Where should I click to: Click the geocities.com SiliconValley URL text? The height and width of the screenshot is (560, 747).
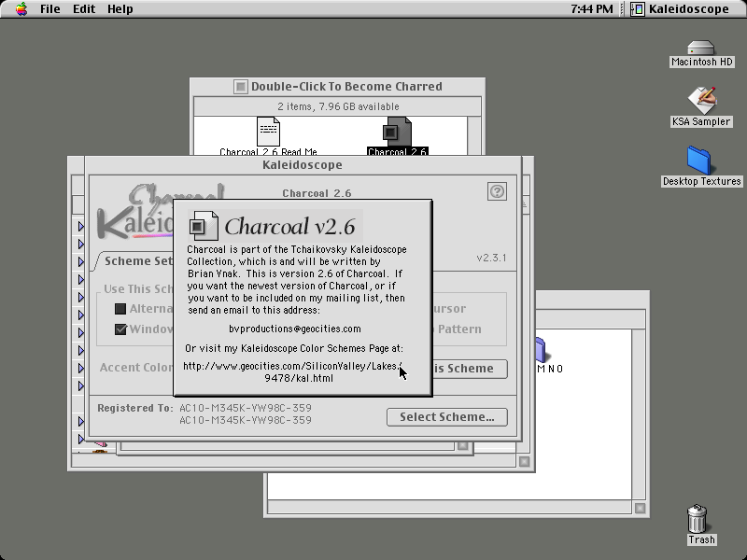293,371
